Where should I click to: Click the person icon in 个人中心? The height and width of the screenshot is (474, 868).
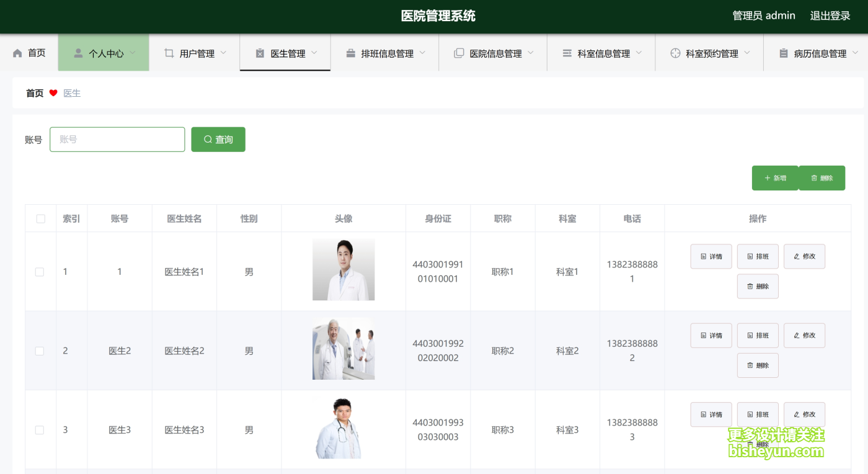point(78,53)
